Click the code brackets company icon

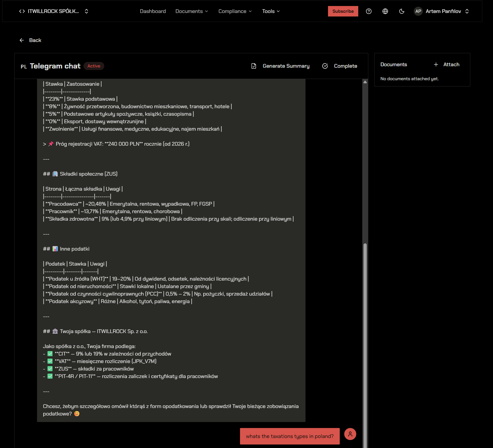[22, 11]
